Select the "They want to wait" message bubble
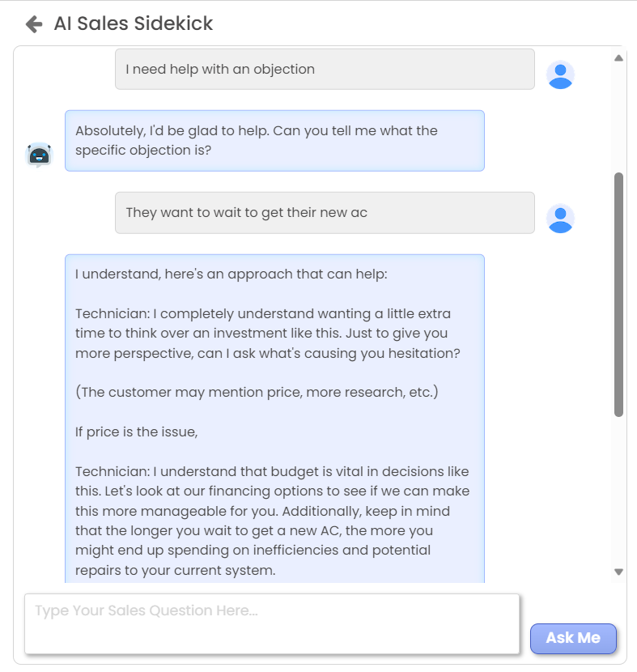The width and height of the screenshot is (637, 672). pos(324,213)
